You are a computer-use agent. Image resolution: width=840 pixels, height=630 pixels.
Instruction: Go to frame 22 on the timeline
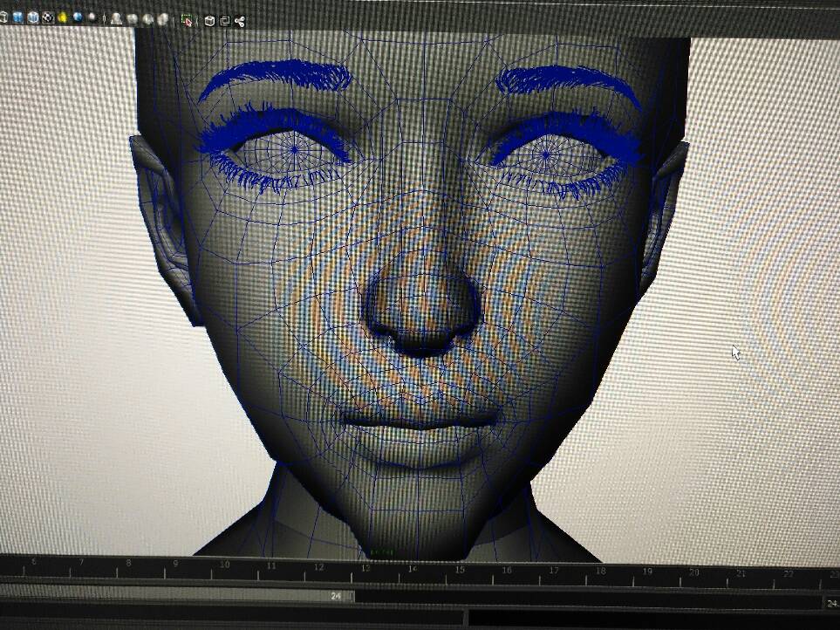tap(788, 574)
